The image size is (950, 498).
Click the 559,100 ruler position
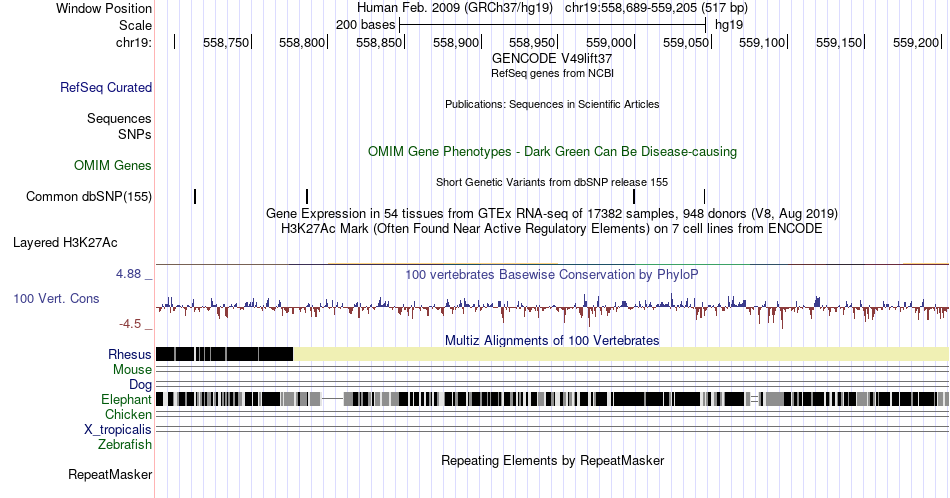(762, 42)
